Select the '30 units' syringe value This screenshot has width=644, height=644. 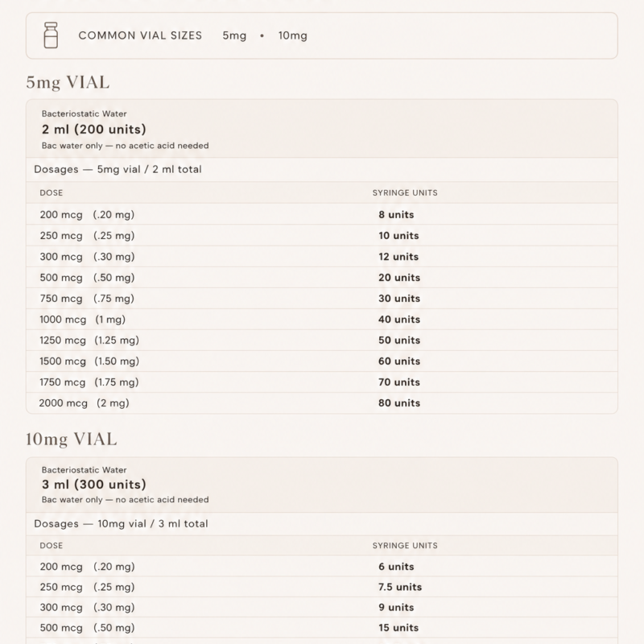[x=399, y=299]
